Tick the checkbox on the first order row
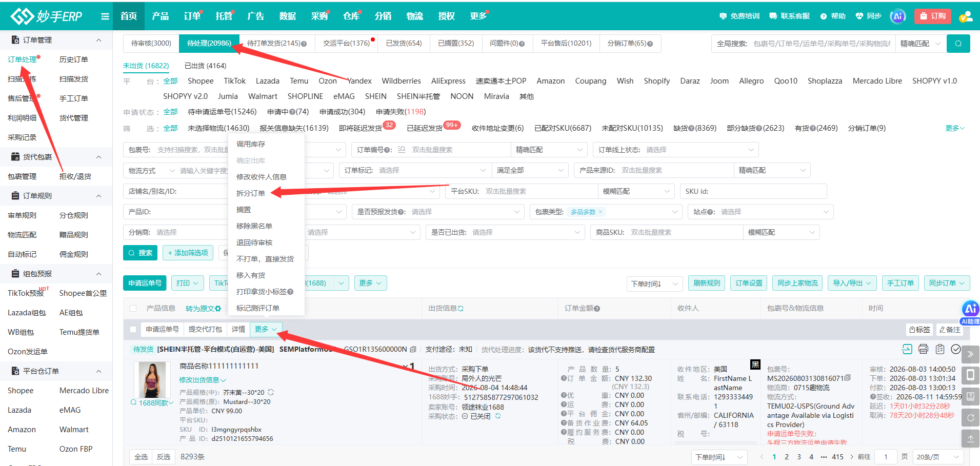This screenshot has width=980, height=466. click(x=133, y=330)
